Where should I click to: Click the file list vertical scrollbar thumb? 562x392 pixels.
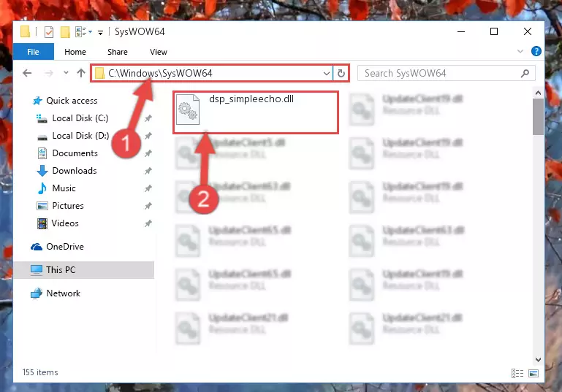(538, 117)
